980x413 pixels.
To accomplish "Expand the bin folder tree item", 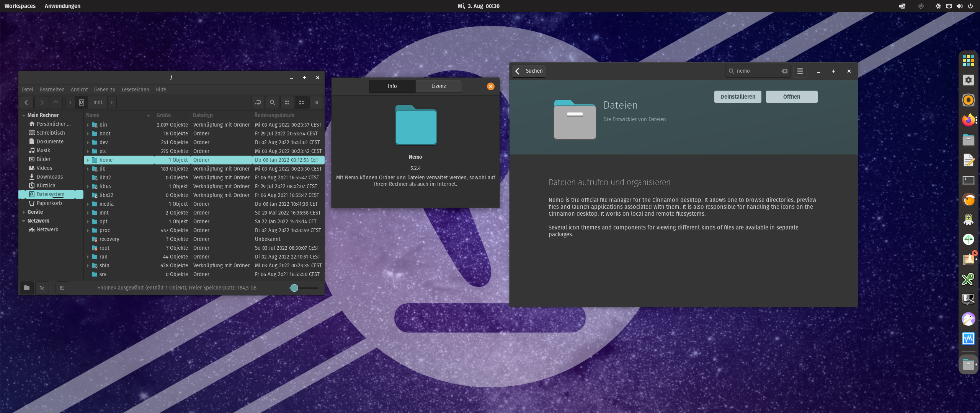I will click(x=88, y=124).
